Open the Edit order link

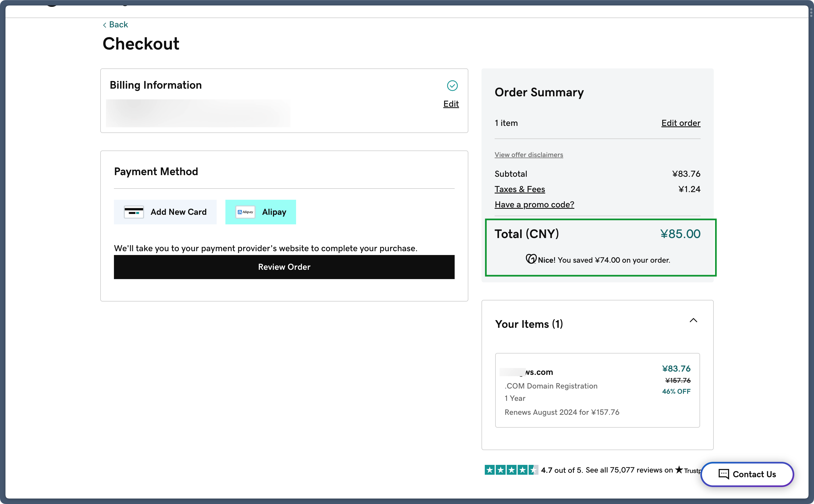pos(681,123)
